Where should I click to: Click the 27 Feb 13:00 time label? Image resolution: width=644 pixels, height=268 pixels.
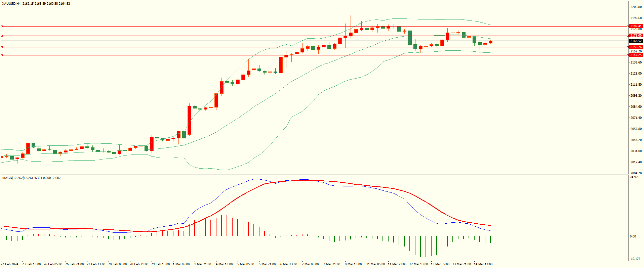[x=96, y=264]
